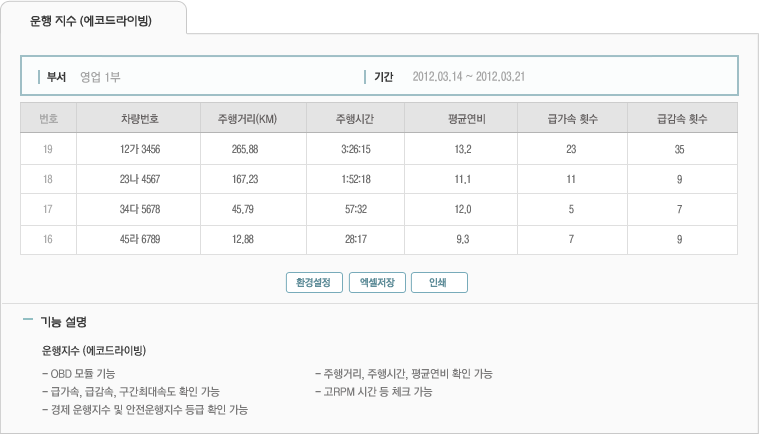Sort by 급가속 횟수 column header

[x=573, y=119]
